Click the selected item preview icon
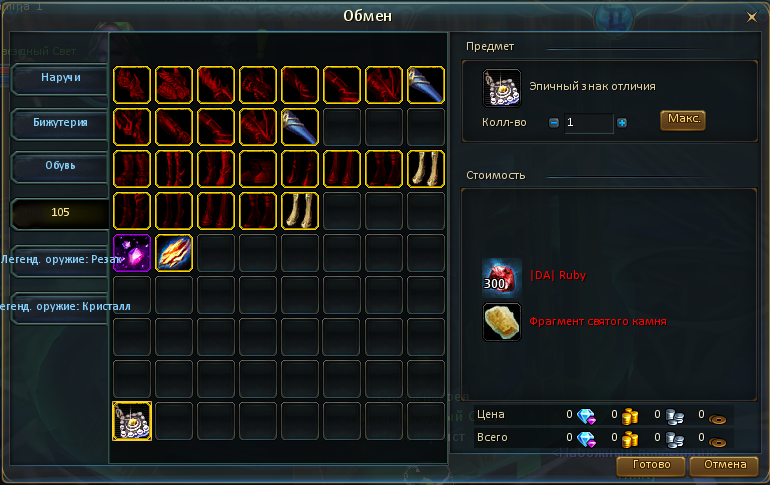Viewport: 770px width, 485px height. coord(501,88)
